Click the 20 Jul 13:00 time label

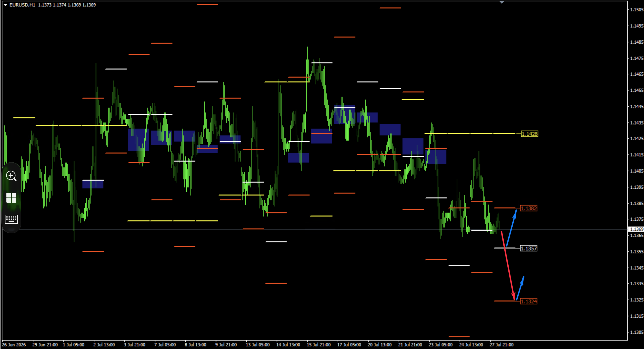coord(379,345)
